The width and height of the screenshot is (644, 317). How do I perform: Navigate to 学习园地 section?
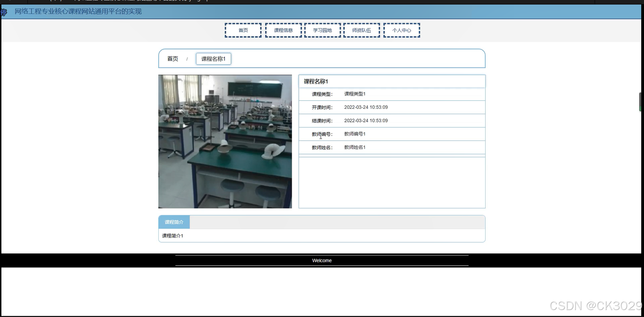click(x=322, y=30)
